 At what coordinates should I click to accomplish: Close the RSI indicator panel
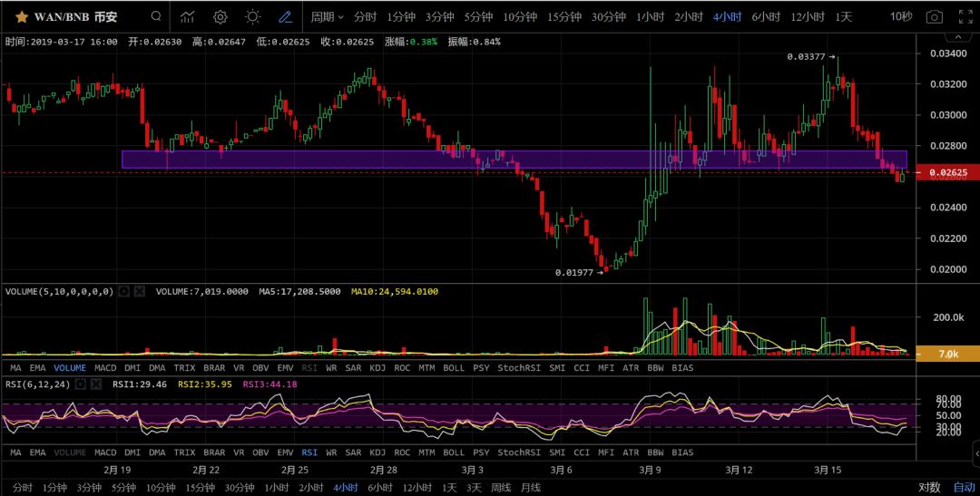click(x=96, y=384)
